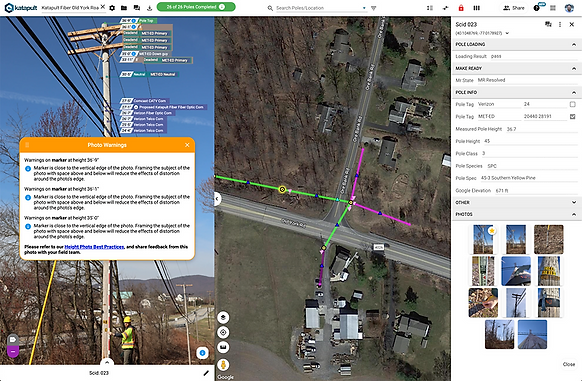Toggle the split view layout icon
The height and width of the screenshot is (381, 582).
[430, 8]
